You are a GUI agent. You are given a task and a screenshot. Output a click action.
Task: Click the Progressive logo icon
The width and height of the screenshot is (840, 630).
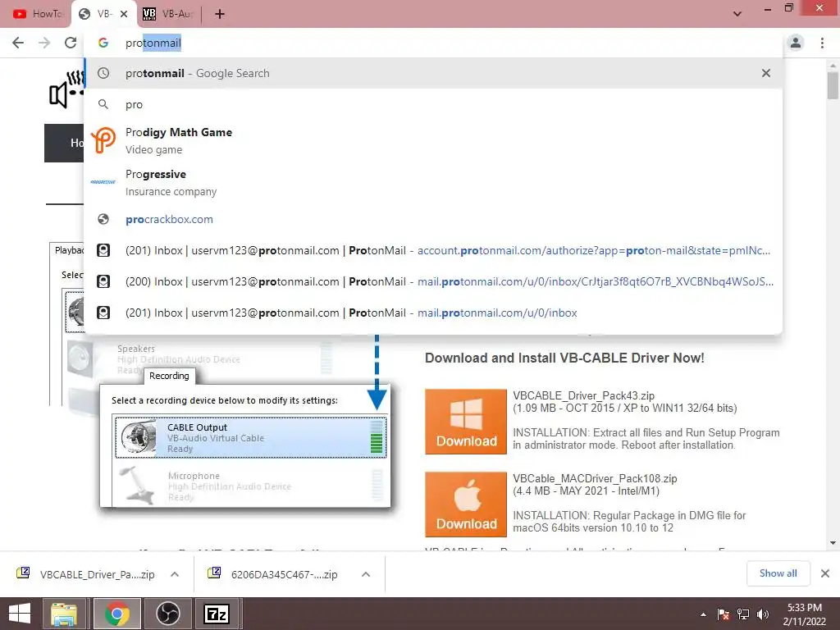(103, 182)
